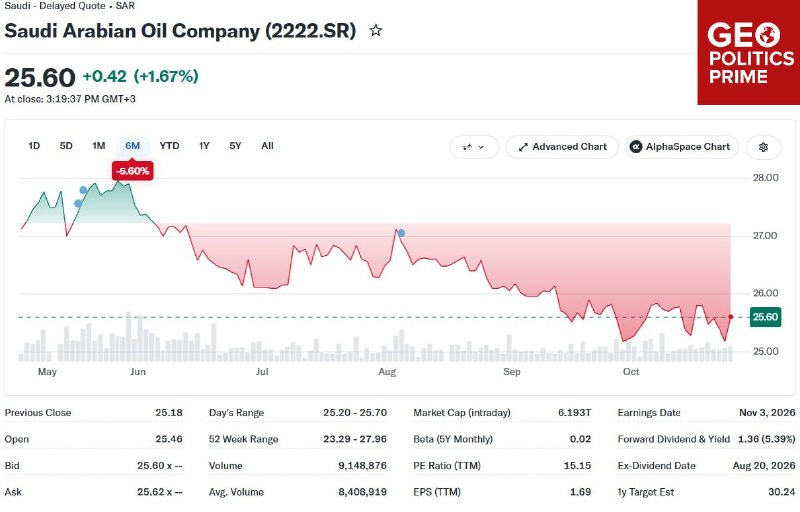
Task: Click the red endpoint dot on price line
Action: click(731, 317)
